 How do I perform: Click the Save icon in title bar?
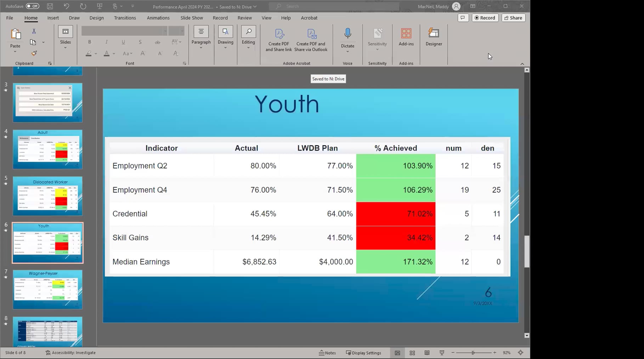[50, 6]
